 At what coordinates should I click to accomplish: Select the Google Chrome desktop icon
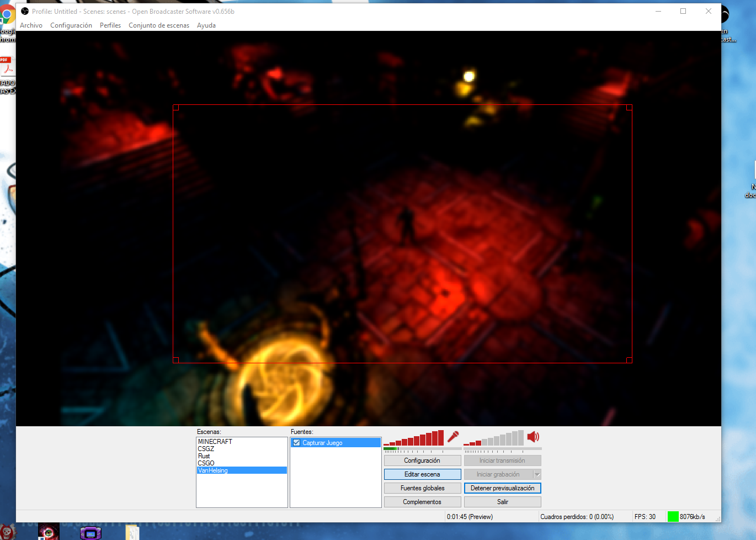pyautogui.click(x=7, y=15)
